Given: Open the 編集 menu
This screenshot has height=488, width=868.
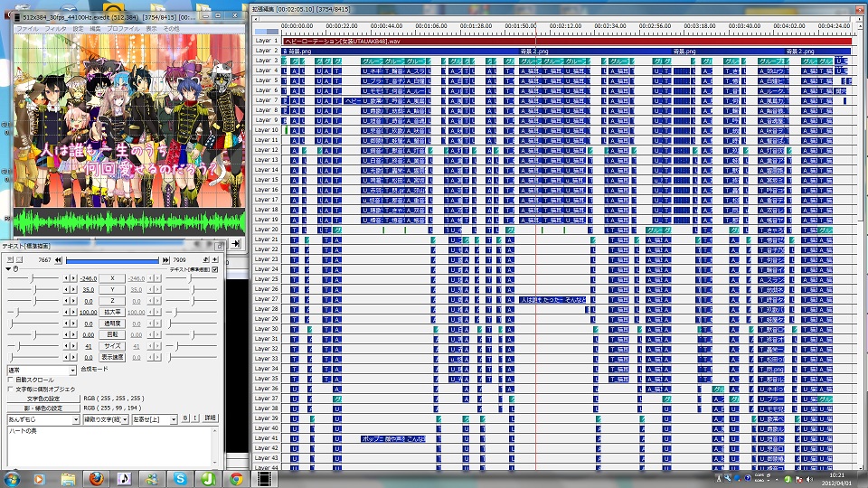Looking at the screenshot, I should [95, 29].
